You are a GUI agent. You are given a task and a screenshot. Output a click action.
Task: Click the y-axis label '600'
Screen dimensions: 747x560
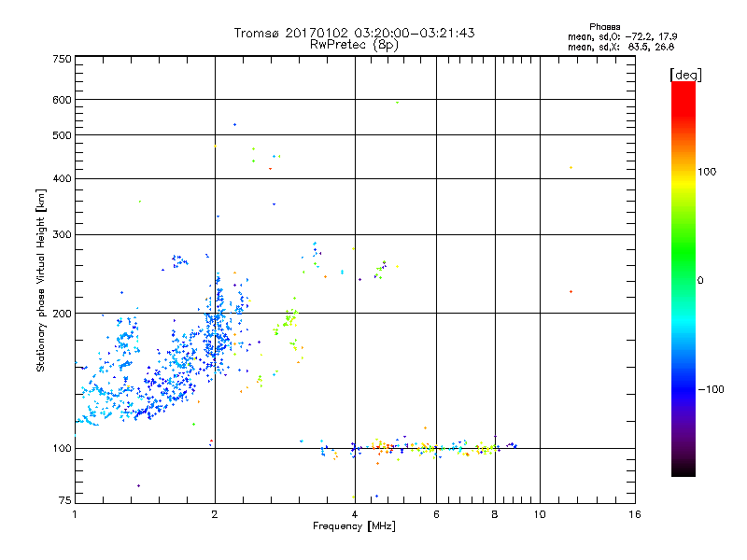pyautogui.click(x=62, y=100)
